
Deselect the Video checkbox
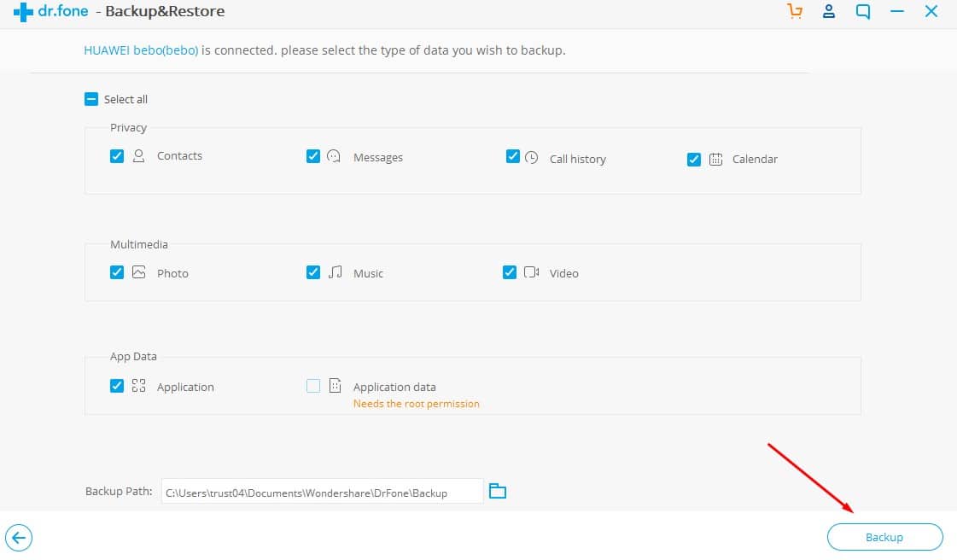coord(510,272)
